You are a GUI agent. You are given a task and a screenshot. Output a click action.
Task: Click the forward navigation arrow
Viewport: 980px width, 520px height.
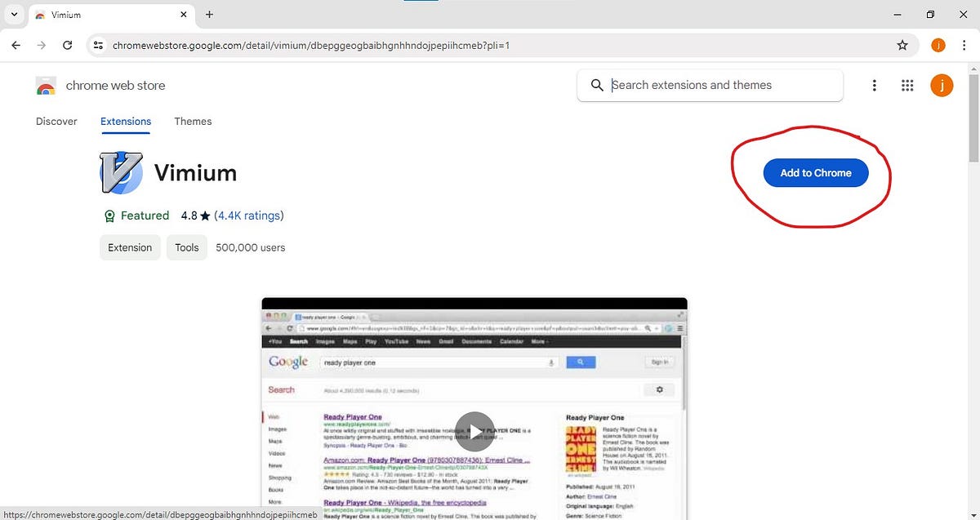pyautogui.click(x=42, y=45)
